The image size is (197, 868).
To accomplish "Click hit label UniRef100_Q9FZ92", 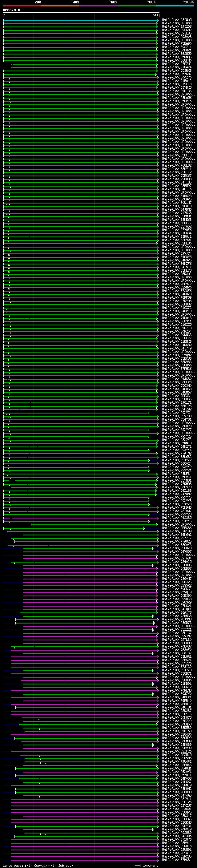I will click(177, 410).
